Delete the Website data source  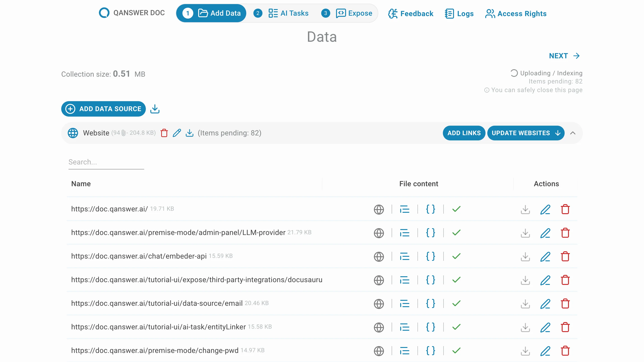pos(164,133)
